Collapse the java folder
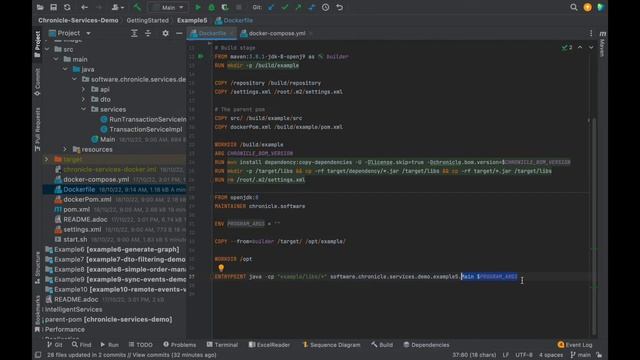Viewport: 640px width, 360px height. click(65, 69)
